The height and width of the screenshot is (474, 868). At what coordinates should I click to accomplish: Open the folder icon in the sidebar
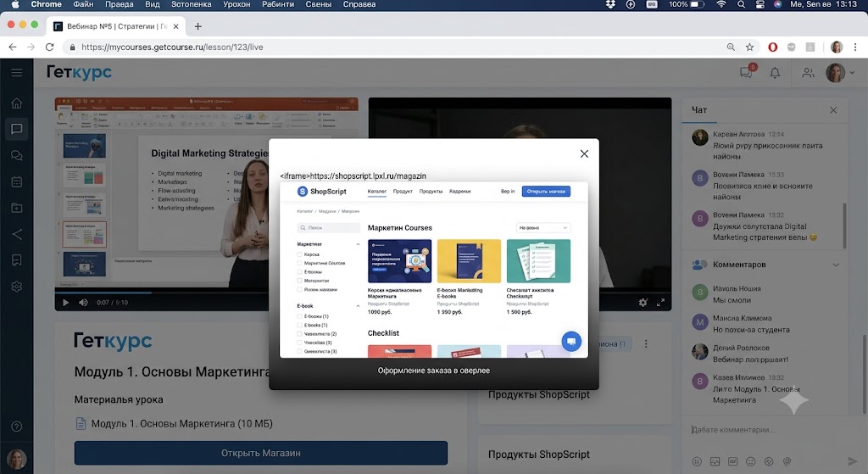click(17, 208)
